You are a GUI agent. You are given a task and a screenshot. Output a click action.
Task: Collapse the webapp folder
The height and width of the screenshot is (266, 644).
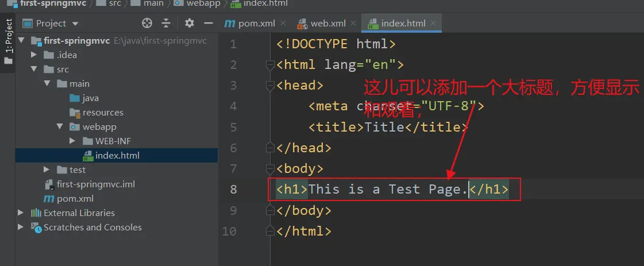coord(60,127)
